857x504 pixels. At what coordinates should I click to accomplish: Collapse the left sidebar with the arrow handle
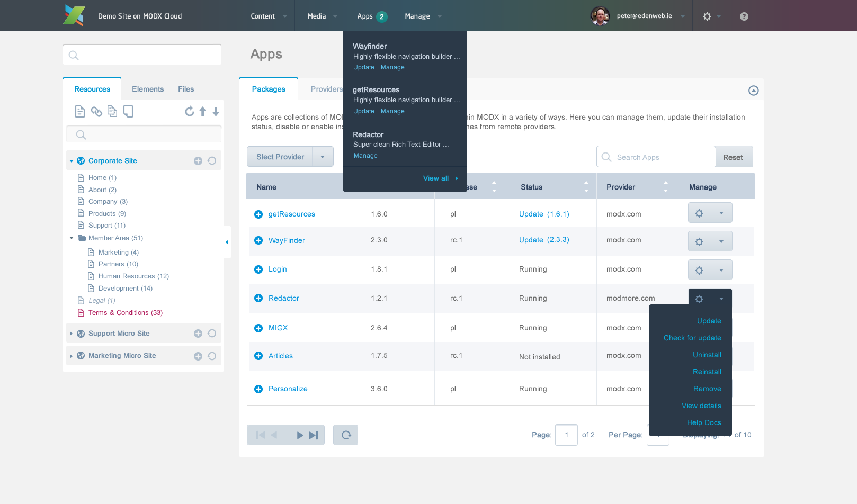227,242
